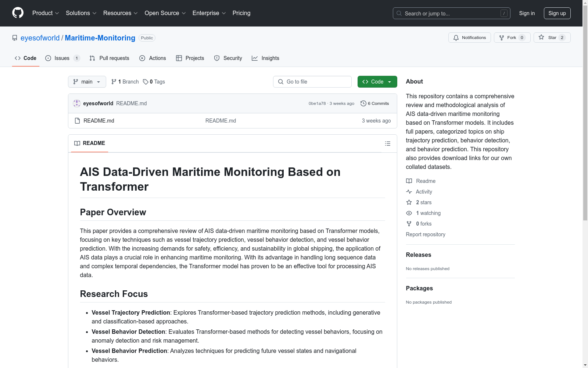Image resolution: width=588 pixels, height=368 pixels.
Task: Click the README.md commit message in file row
Action: pos(221,121)
